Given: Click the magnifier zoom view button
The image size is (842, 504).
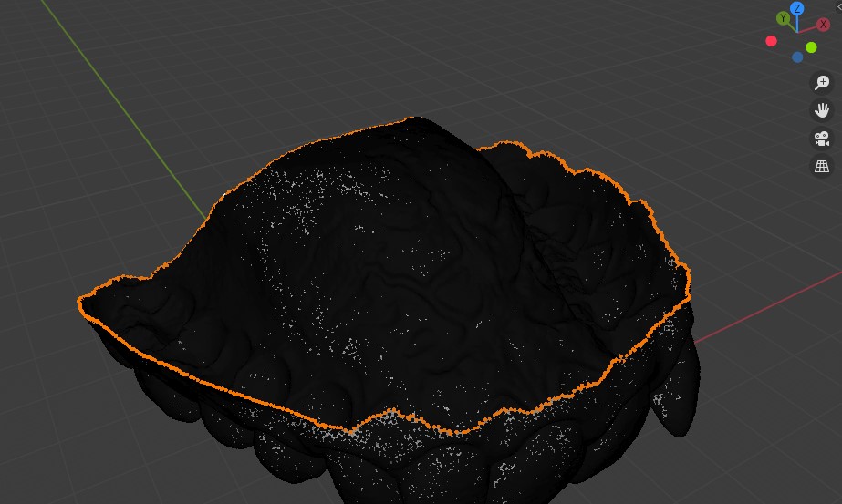Looking at the screenshot, I should coord(822,83).
